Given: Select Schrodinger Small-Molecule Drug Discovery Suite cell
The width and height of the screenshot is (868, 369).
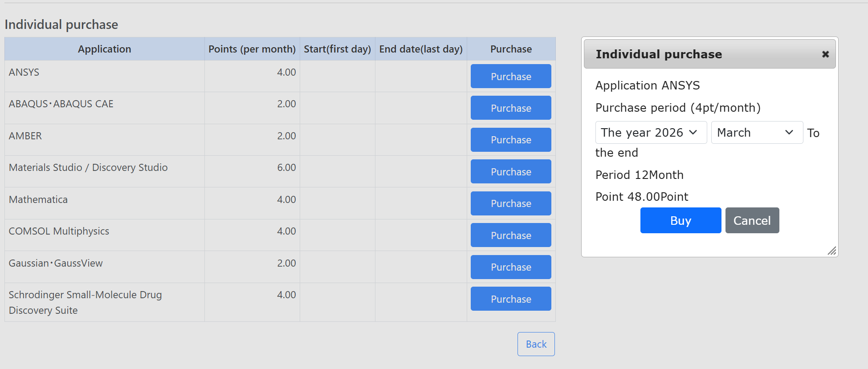Looking at the screenshot, I should click(x=105, y=302).
